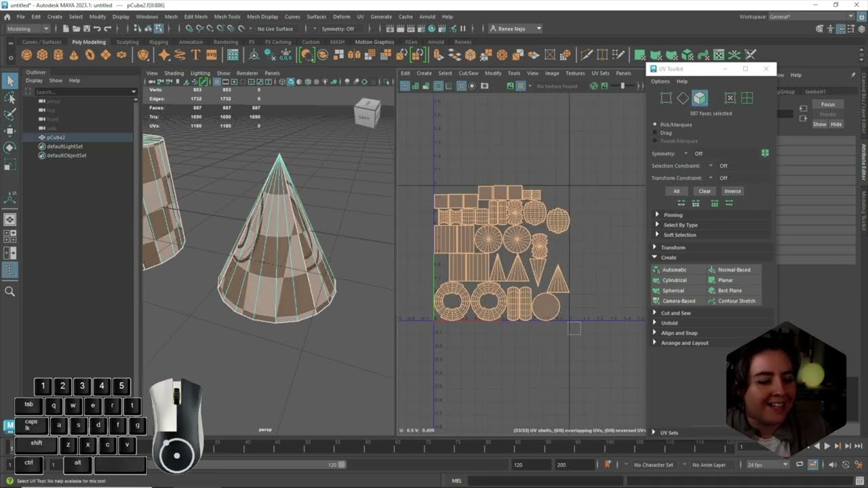Click the new scene file icon
The image size is (868, 488).
coord(66,28)
